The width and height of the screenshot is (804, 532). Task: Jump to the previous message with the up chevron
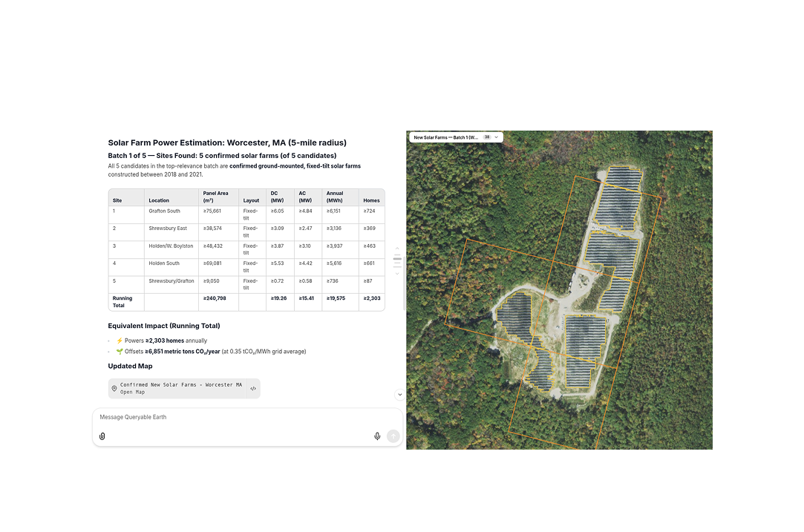[x=397, y=248]
